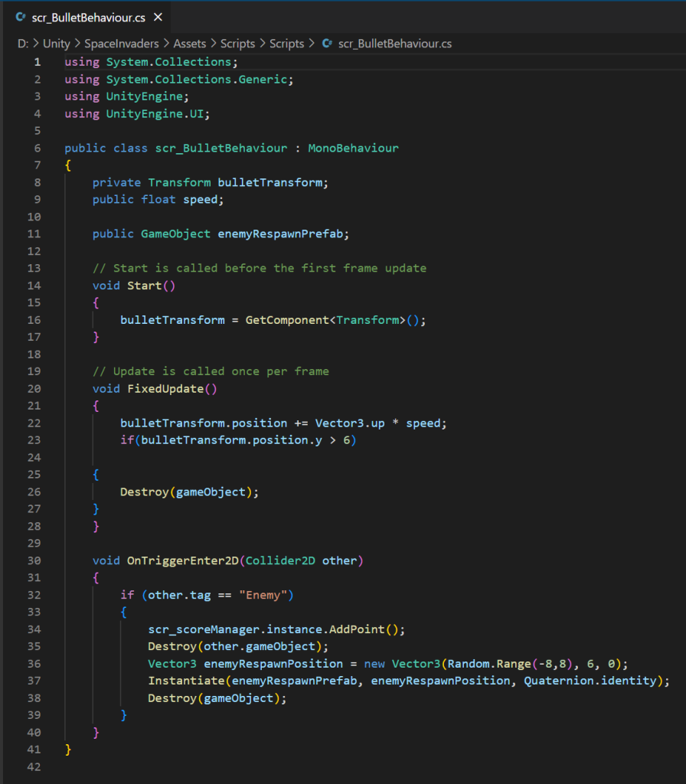This screenshot has width=686, height=784.
Task: Click line number 14 in the gutter
Action: [x=35, y=285]
